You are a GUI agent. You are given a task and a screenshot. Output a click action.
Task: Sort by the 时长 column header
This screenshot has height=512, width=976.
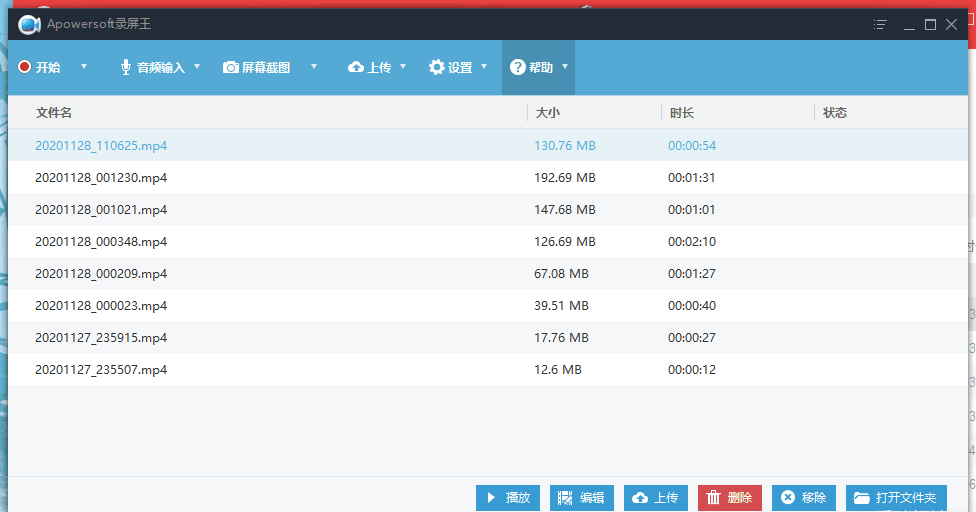[x=682, y=113]
